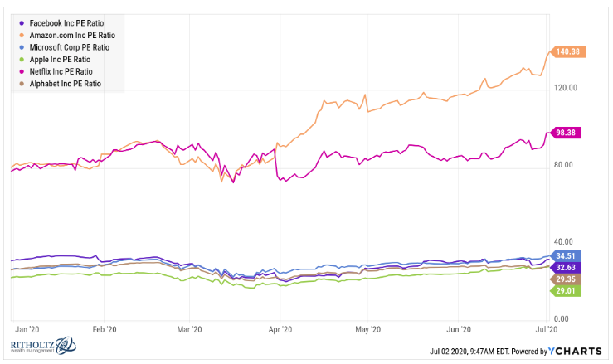
Task: Click the Apr '20 axis label
Action: point(280,328)
